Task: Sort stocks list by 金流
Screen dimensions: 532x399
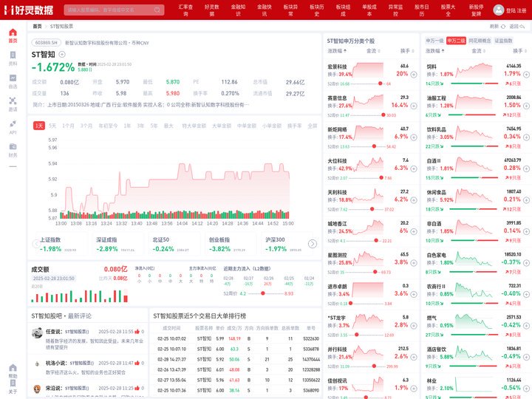Action: [373, 51]
